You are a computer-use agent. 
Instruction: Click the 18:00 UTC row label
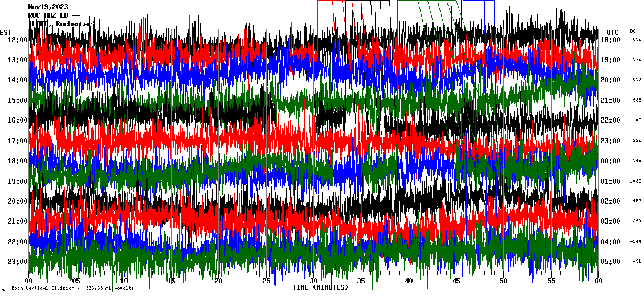[610, 40]
